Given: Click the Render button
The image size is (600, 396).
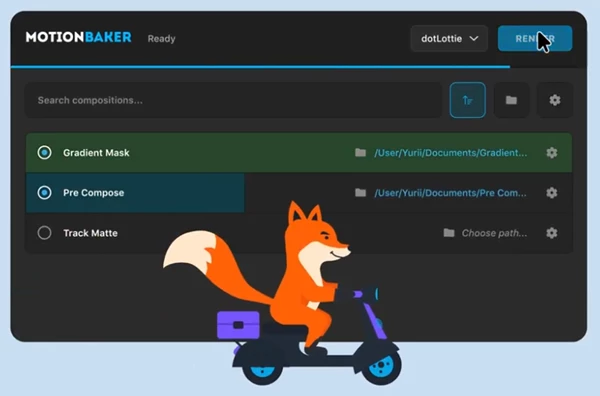Looking at the screenshot, I should pyautogui.click(x=535, y=38).
